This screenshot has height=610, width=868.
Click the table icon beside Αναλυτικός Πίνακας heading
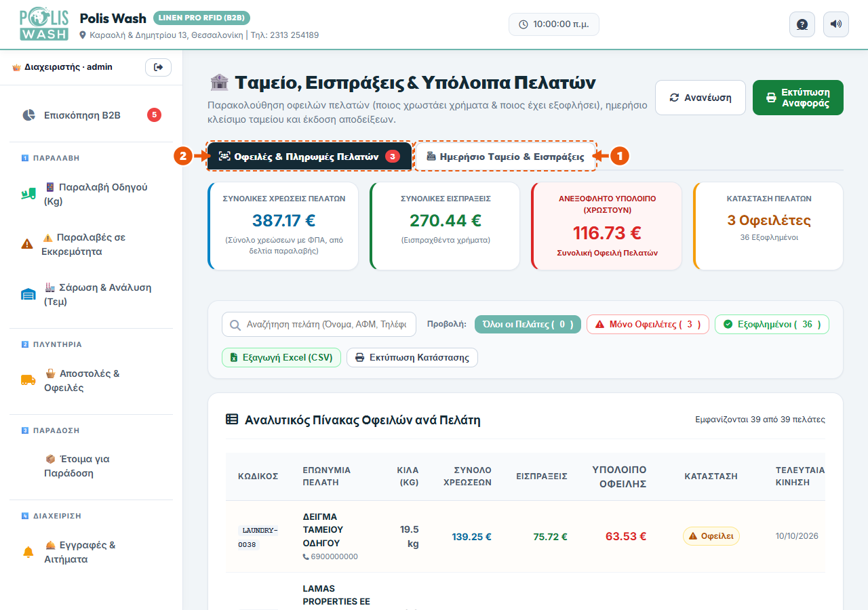(x=232, y=420)
